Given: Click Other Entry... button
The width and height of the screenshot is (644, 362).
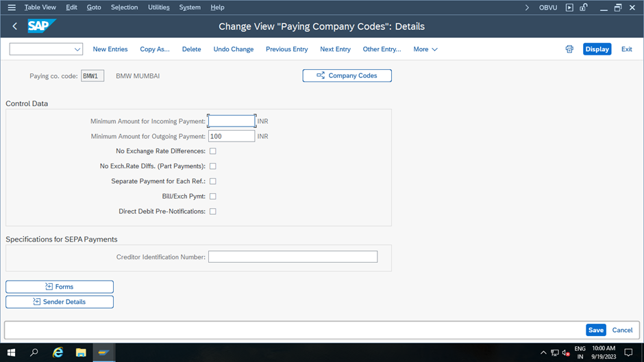Looking at the screenshot, I should coord(382,49).
